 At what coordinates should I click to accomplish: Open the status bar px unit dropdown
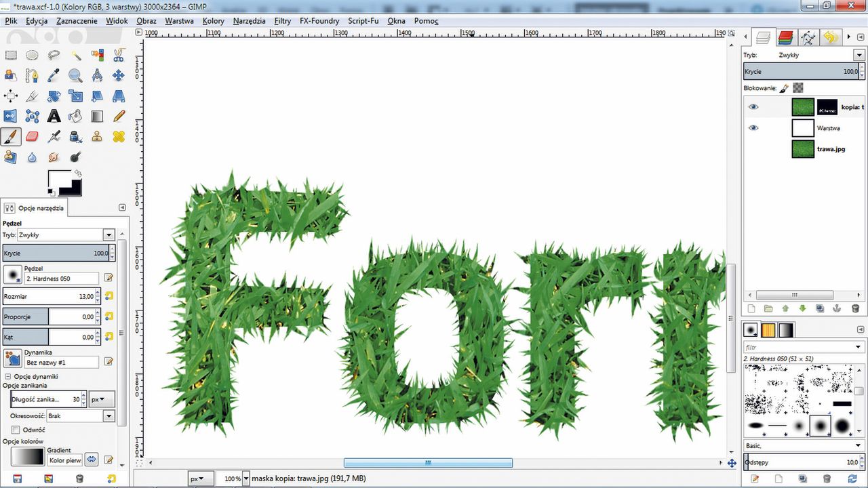point(201,479)
